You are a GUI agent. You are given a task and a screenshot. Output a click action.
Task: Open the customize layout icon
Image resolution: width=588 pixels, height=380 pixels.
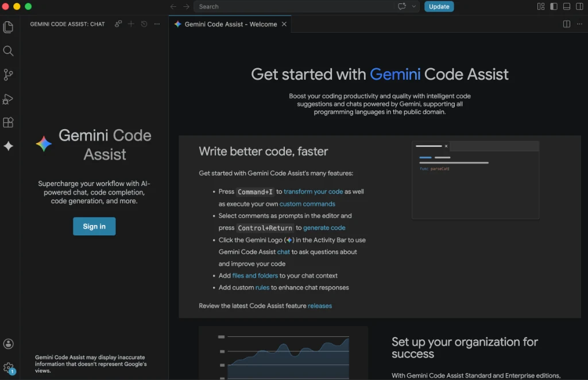[x=541, y=6]
